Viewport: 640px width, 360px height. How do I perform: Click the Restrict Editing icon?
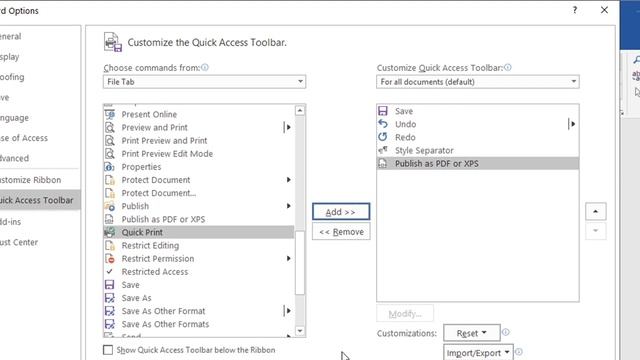pos(110,245)
